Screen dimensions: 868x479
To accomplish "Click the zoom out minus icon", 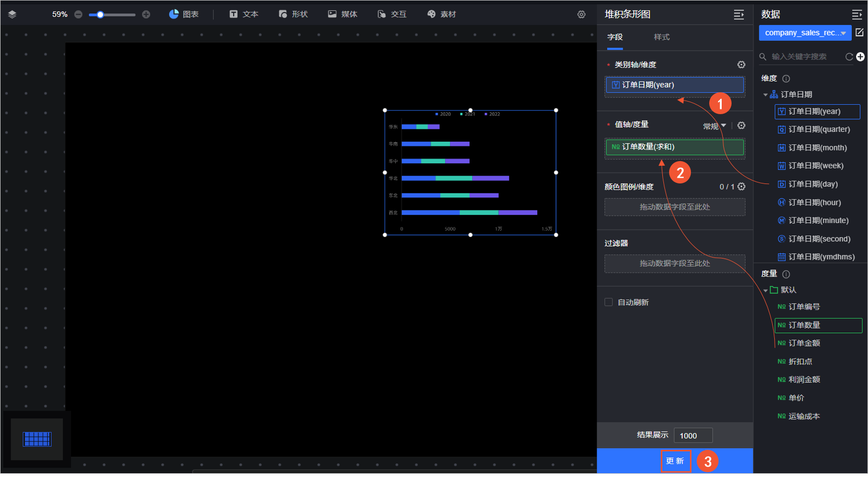I will pyautogui.click(x=79, y=15).
